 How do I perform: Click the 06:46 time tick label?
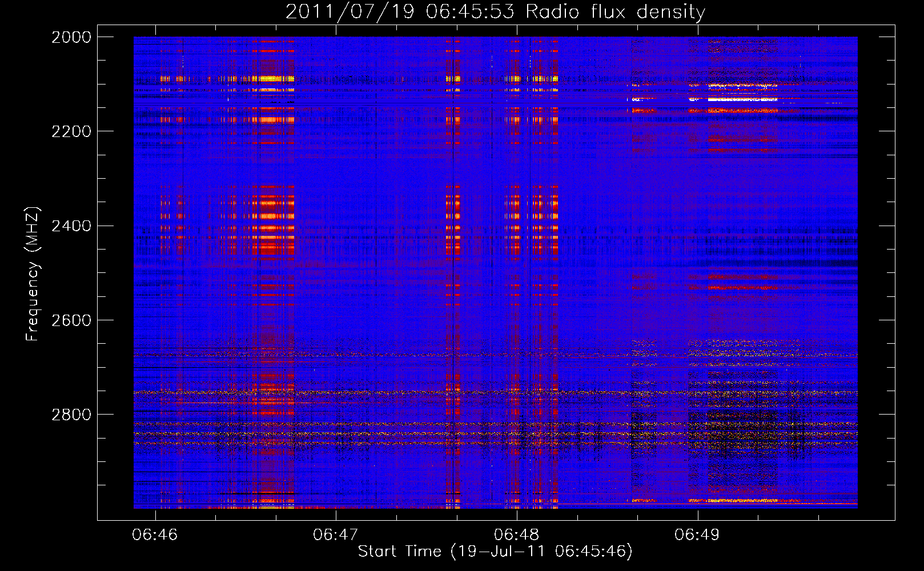(155, 535)
